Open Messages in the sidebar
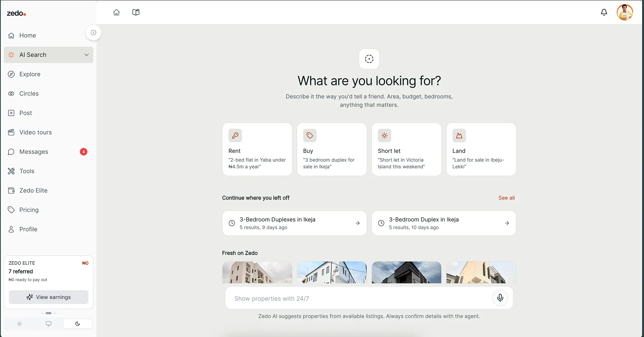Image resolution: width=644 pixels, height=337 pixels. coord(49,152)
